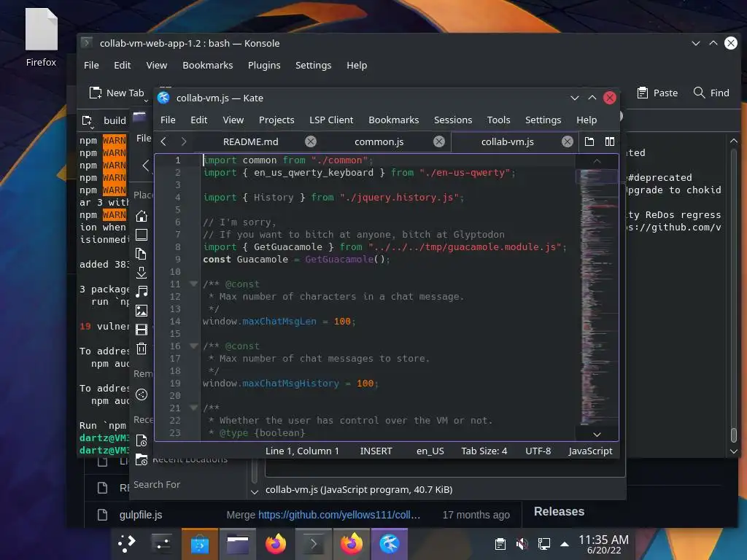Open System Settings from the taskbar

pos(162,544)
